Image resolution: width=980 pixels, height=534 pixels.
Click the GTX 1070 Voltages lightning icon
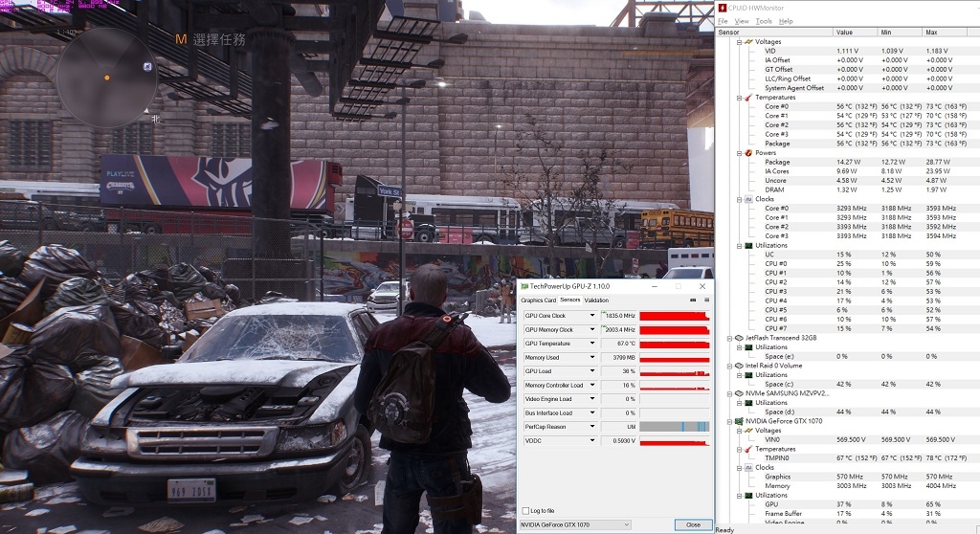(x=748, y=431)
